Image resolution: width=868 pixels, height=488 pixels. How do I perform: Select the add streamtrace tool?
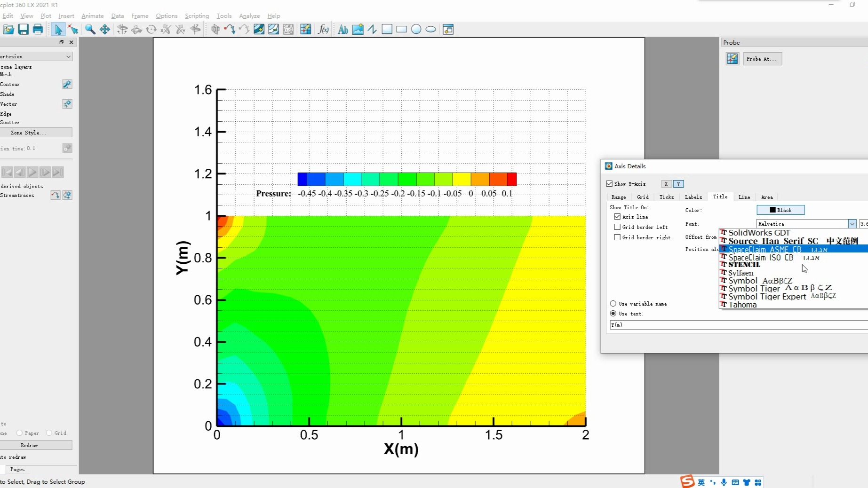[x=230, y=30]
